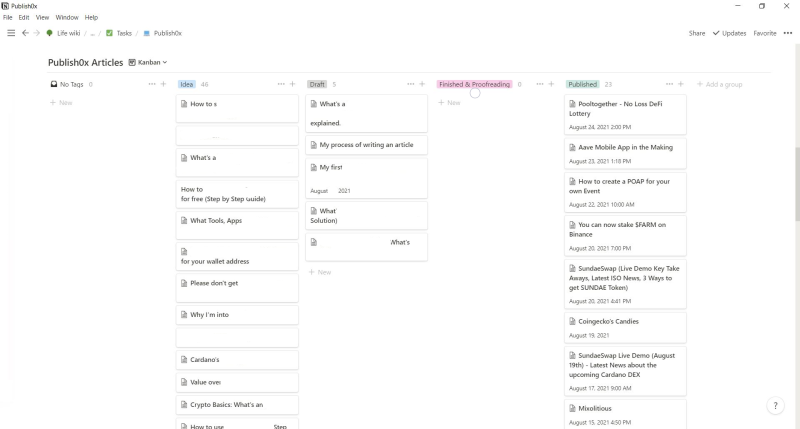Viewport: 800px width, 429px height.
Task: Open the sidebar hamburger menu
Action: pyautogui.click(x=11, y=33)
